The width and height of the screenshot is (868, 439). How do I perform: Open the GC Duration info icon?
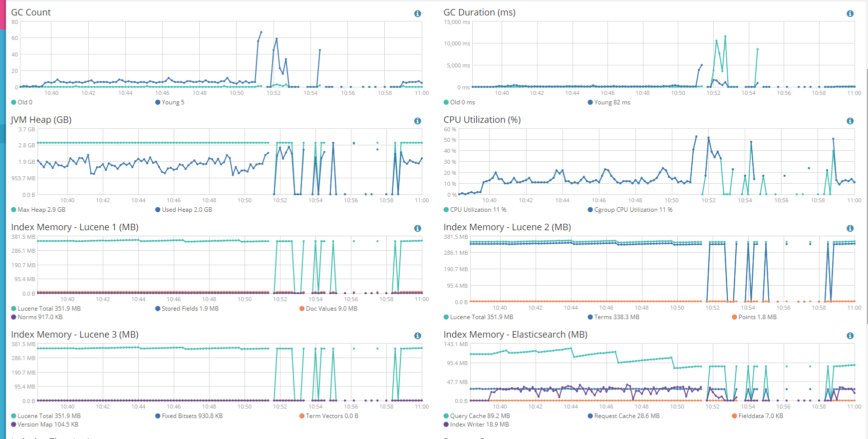[850, 13]
